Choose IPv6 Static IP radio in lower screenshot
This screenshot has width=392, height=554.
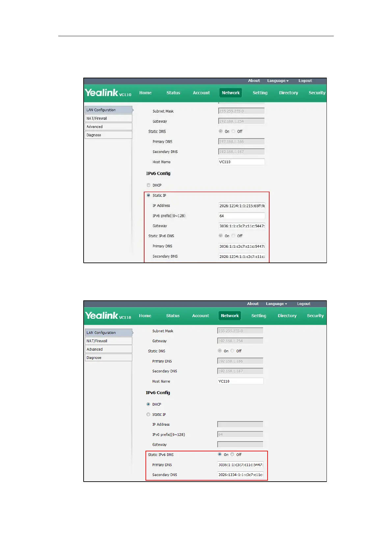(x=148, y=415)
